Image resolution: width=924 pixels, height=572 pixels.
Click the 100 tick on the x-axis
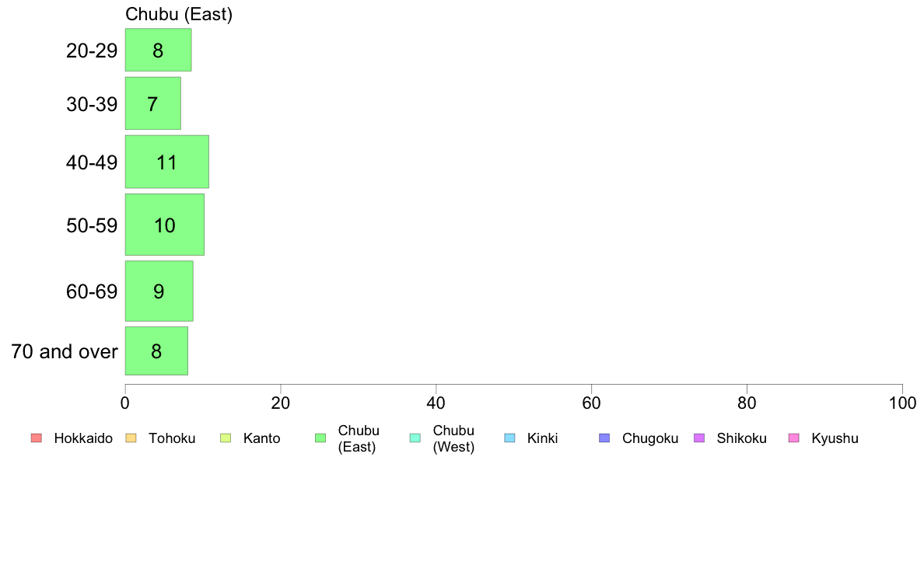coord(902,403)
